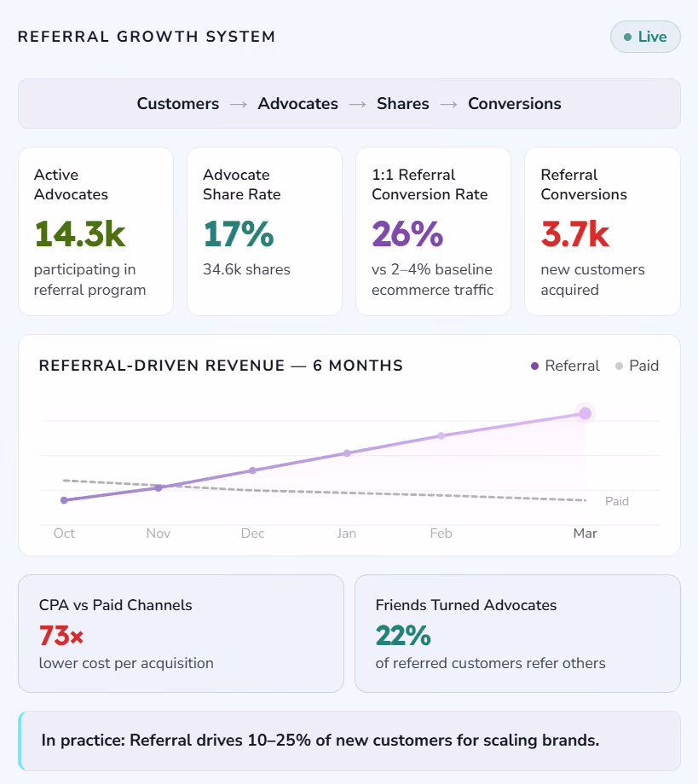The height and width of the screenshot is (784, 698).
Task: Click the Feb axis label
Action: click(x=441, y=533)
